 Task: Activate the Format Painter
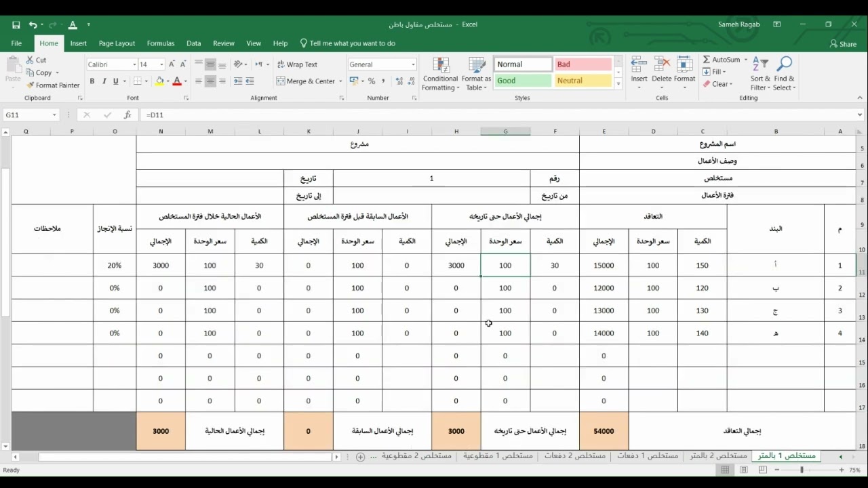pos(53,85)
